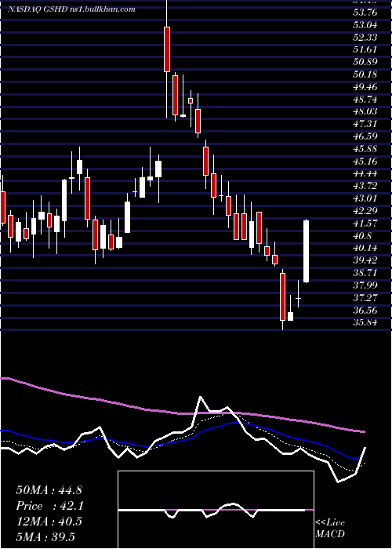Click the tallest red candlestick at the peak
Viewport: 392px width, 549px height.
point(167,49)
